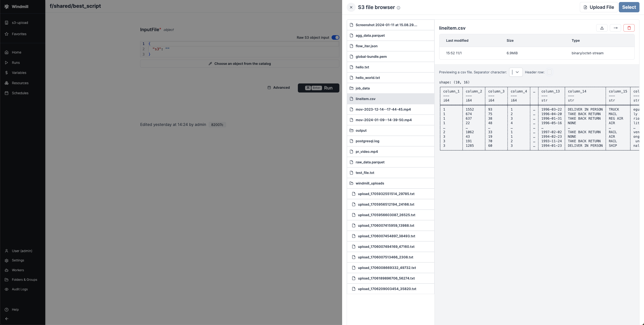This screenshot has height=325, width=644.
Task: Open the User (admin) menu
Action: [x=23, y=251]
